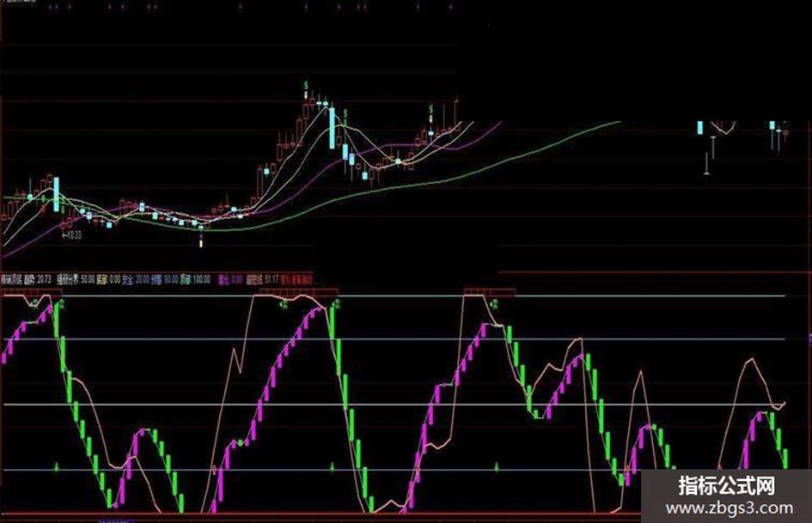Click the 51.17 indicator value

point(272,280)
